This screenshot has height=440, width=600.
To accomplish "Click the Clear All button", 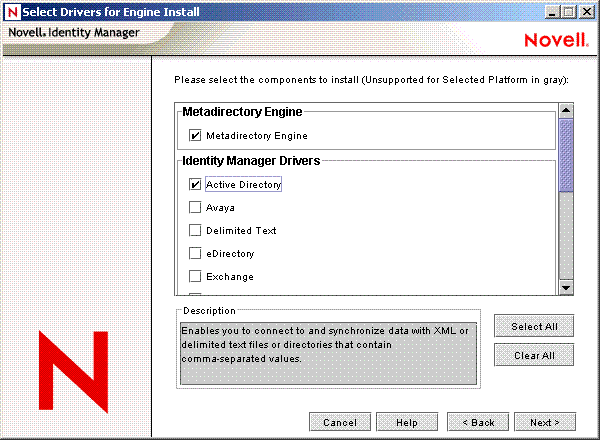I will [534, 355].
